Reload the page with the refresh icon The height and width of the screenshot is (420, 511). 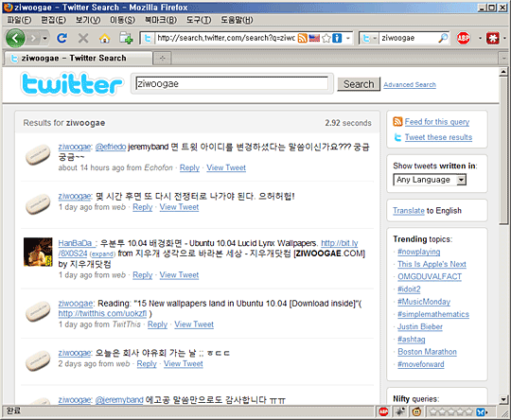pos(62,39)
